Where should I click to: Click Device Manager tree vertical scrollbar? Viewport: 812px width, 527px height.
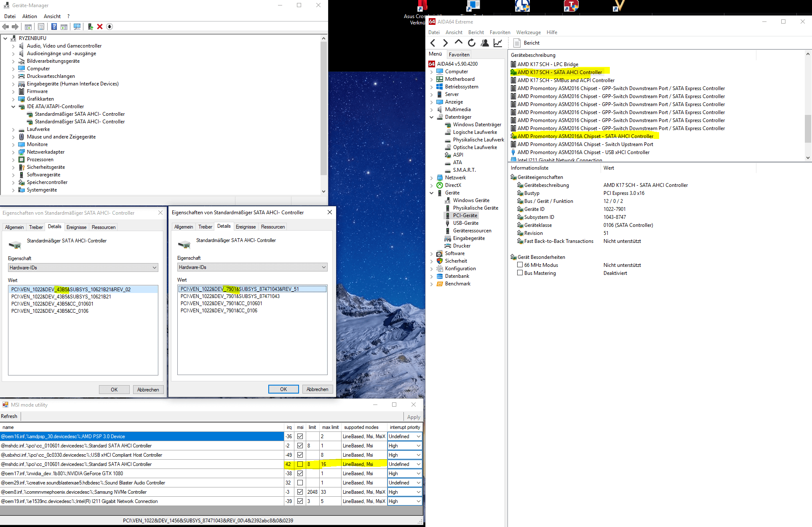point(323,109)
